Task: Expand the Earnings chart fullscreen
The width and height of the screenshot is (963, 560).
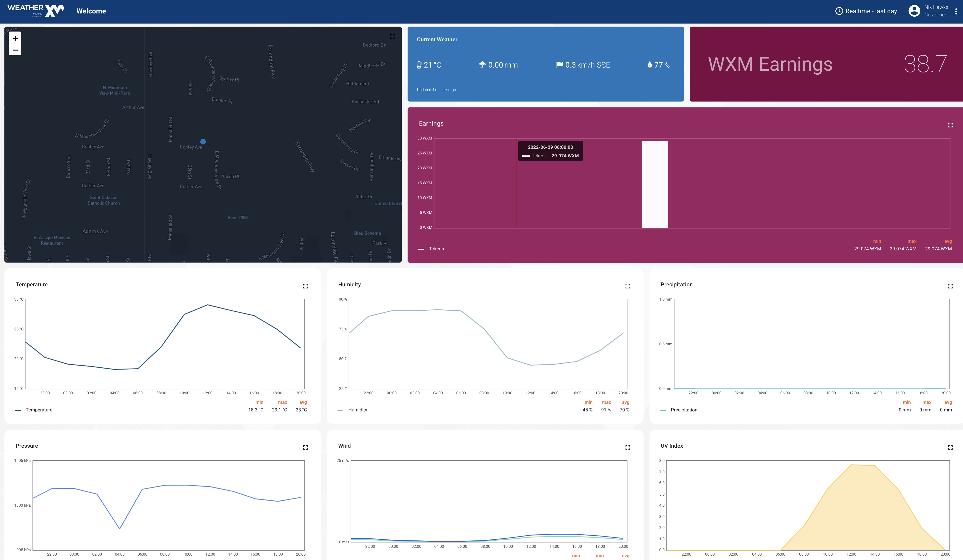Action: pos(950,125)
